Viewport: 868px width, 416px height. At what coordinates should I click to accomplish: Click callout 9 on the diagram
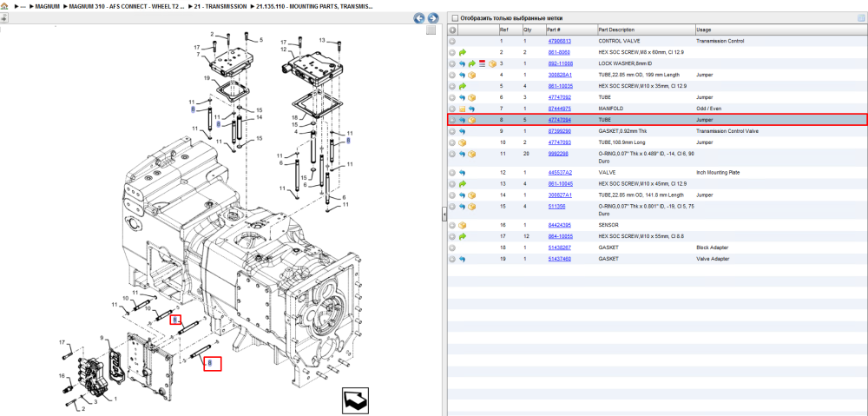coord(102,337)
